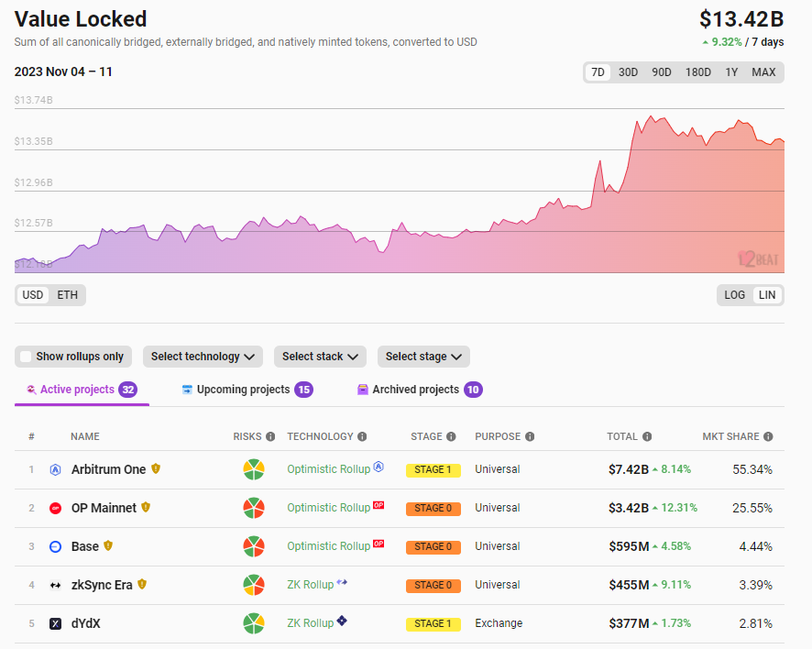
Task: Click the info icon next to MKT SHARE
Action: tap(768, 437)
